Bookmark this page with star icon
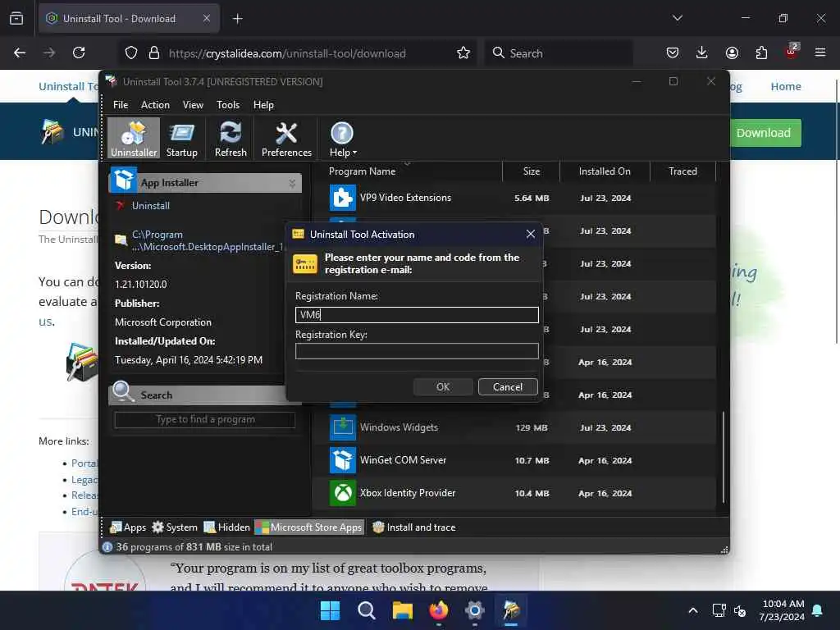Viewport: 840px width, 630px height. 463,53
